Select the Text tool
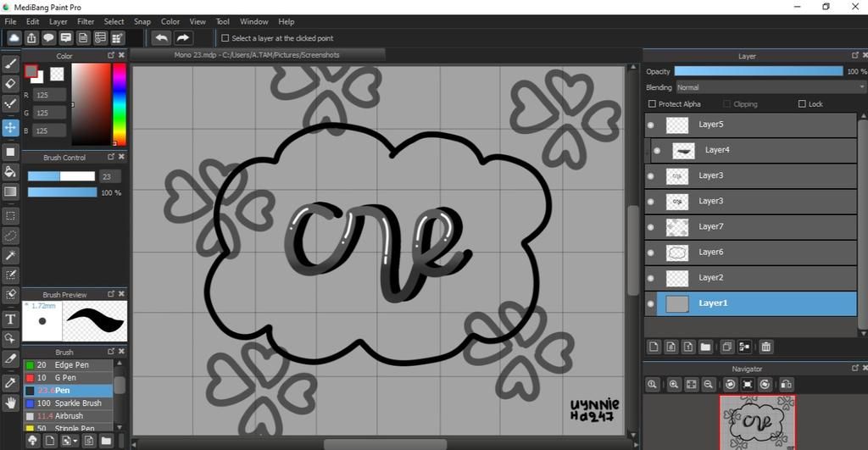 click(10, 319)
